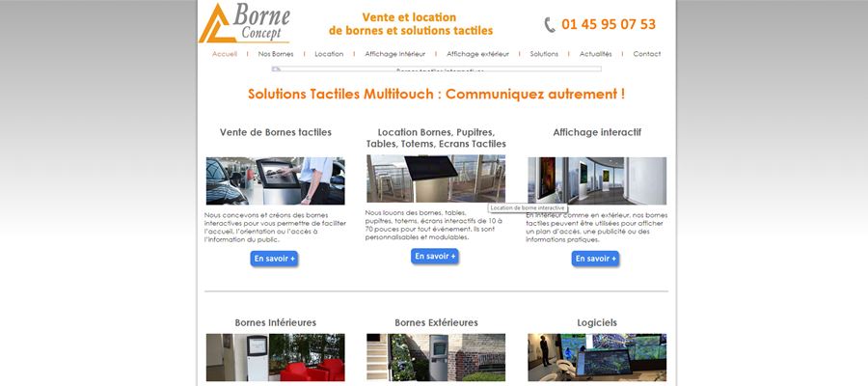Open the Affichage Intérieur menu

pyautogui.click(x=395, y=54)
